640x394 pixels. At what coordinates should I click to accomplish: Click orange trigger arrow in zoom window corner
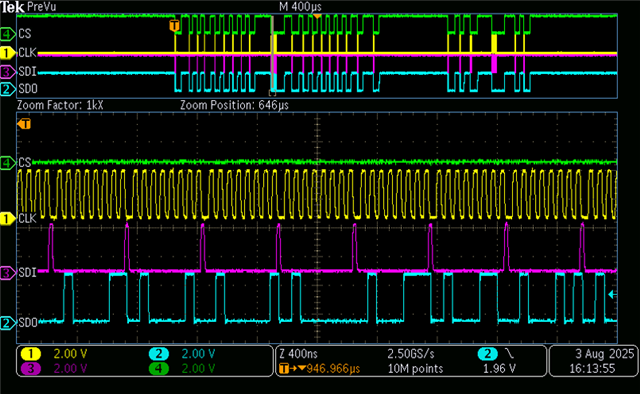24,124
